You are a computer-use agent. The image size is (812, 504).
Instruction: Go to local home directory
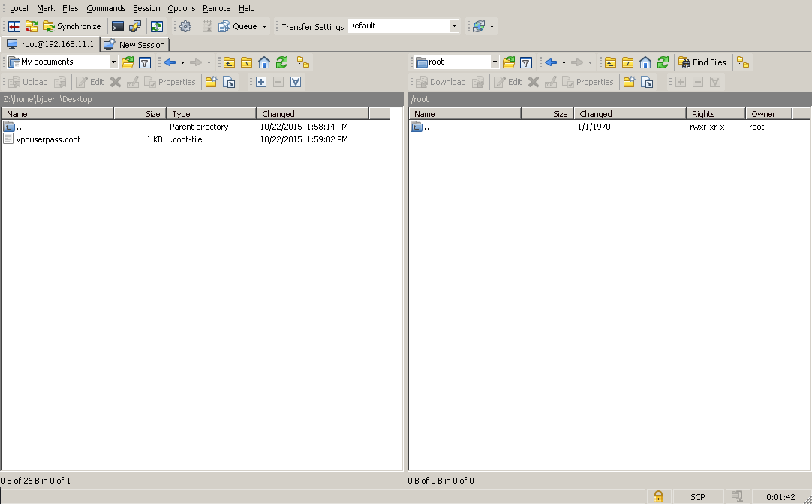pos(264,62)
